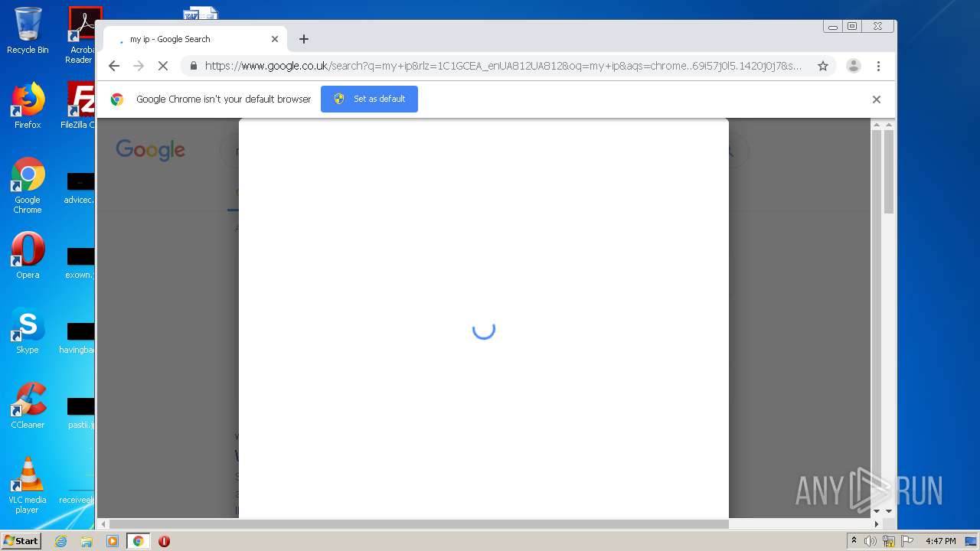Click the "Set as default" button
This screenshot has width=980, height=551.
(x=369, y=99)
